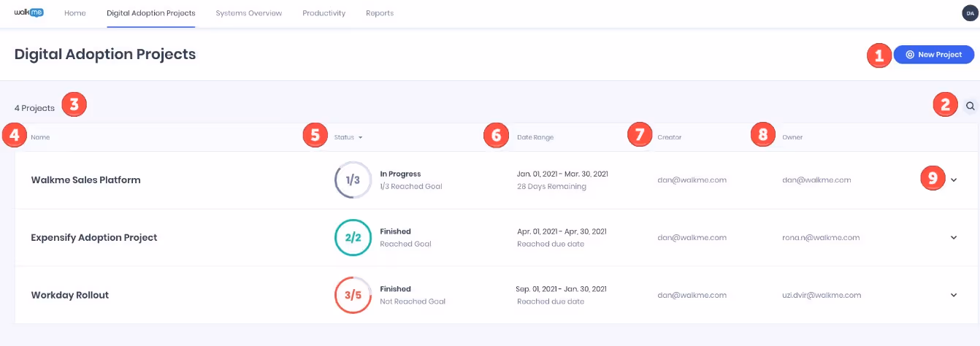Open the DA user avatar menu
Image resolution: width=980 pixels, height=346 pixels.
[x=970, y=13]
